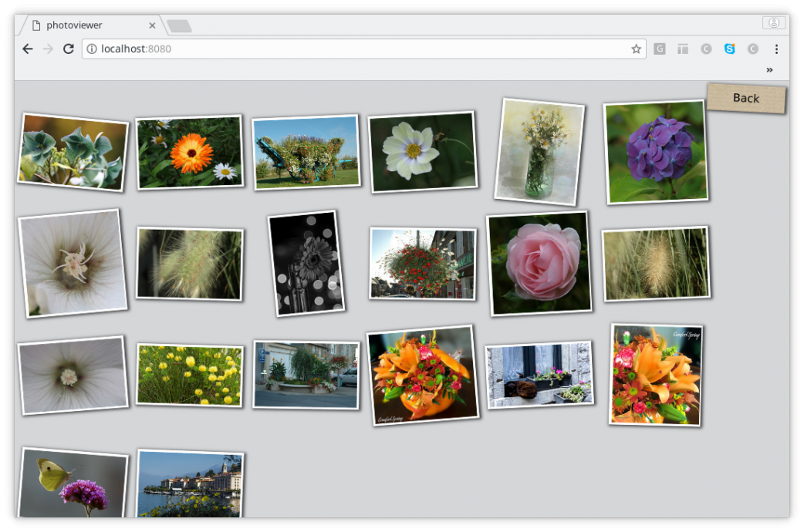Open a new tab next to photoviewer

tap(179, 26)
